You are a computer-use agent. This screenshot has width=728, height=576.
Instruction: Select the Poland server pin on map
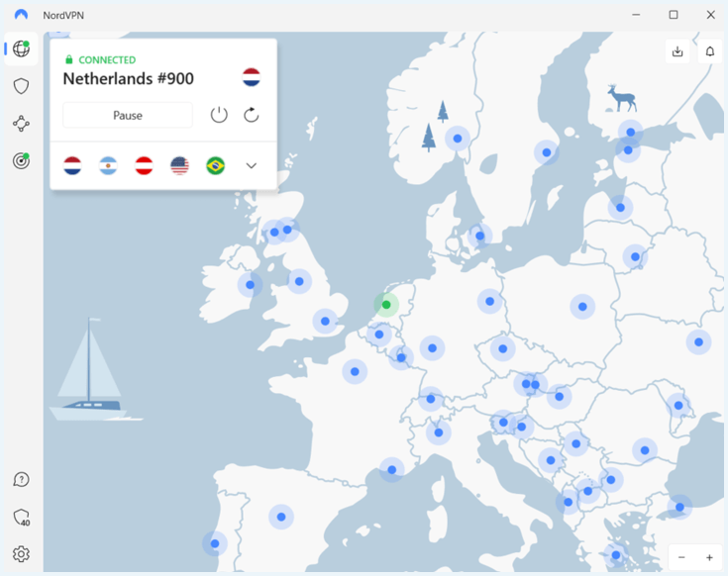coord(582,307)
